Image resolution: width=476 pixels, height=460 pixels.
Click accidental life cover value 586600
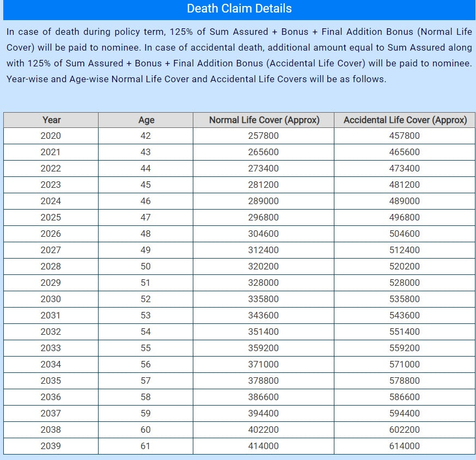tap(405, 397)
